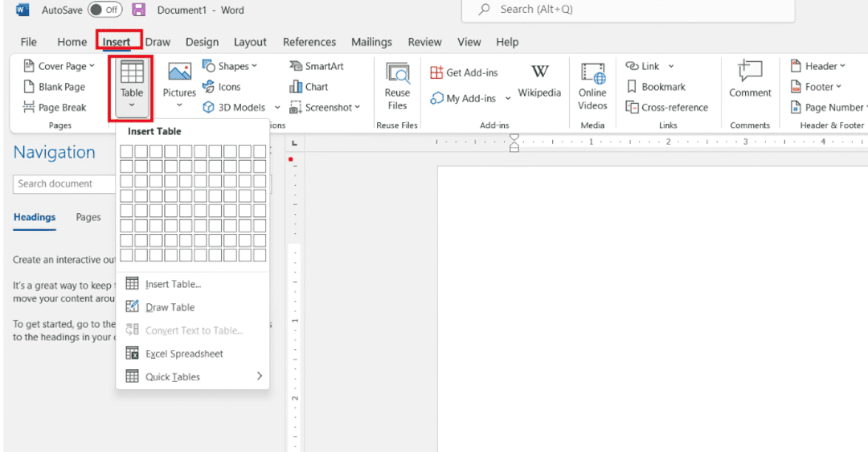Expand the Table dropdown arrow

point(132,105)
